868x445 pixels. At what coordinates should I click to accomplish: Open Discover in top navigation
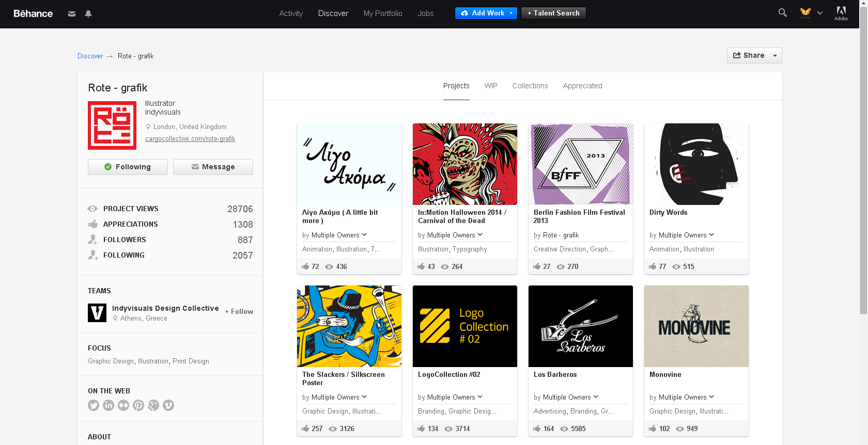coord(333,13)
